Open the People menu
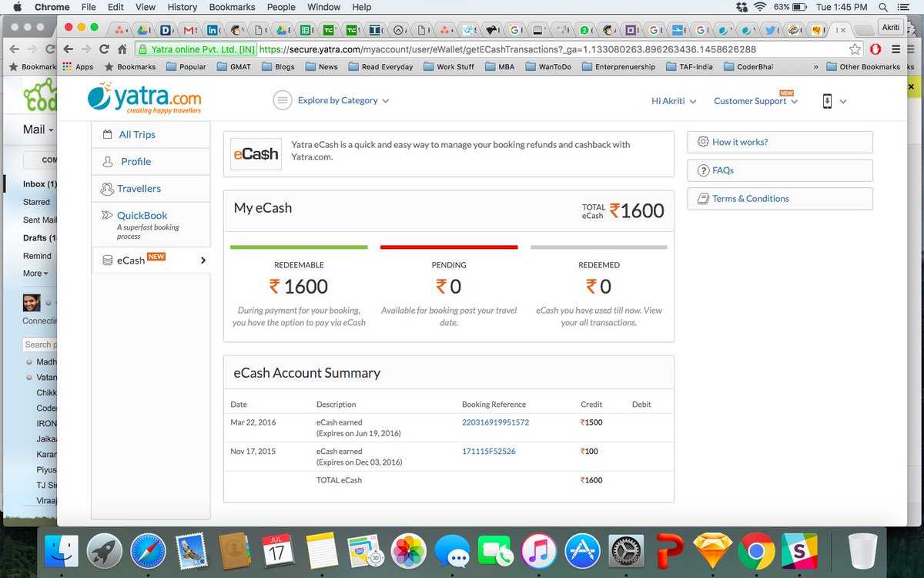The width and height of the screenshot is (924, 578). click(281, 7)
